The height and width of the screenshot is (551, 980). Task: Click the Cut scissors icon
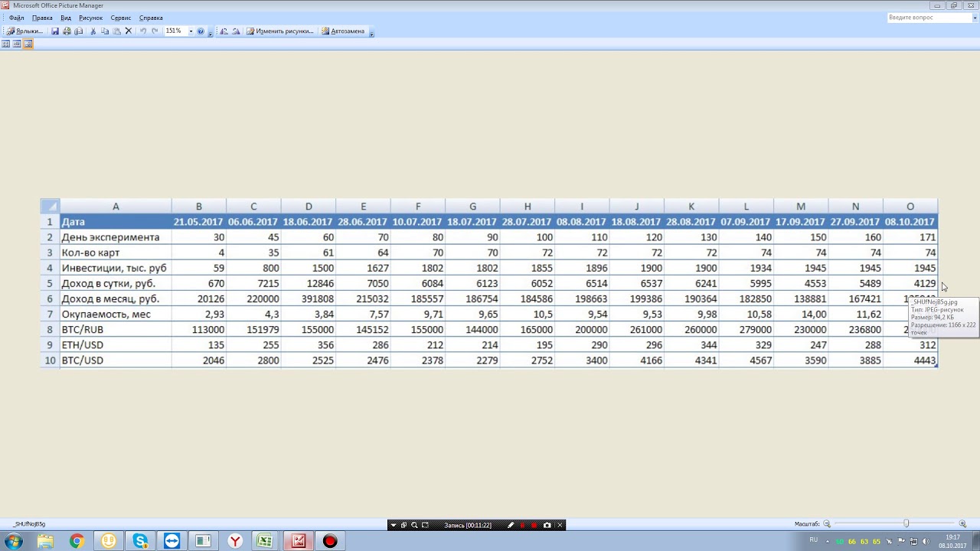pyautogui.click(x=93, y=31)
